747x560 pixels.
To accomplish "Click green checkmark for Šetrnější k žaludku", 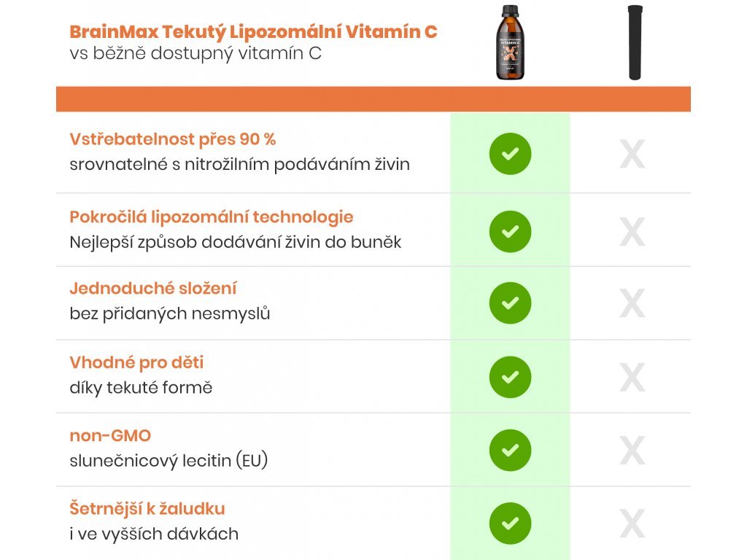I will tap(510, 524).
